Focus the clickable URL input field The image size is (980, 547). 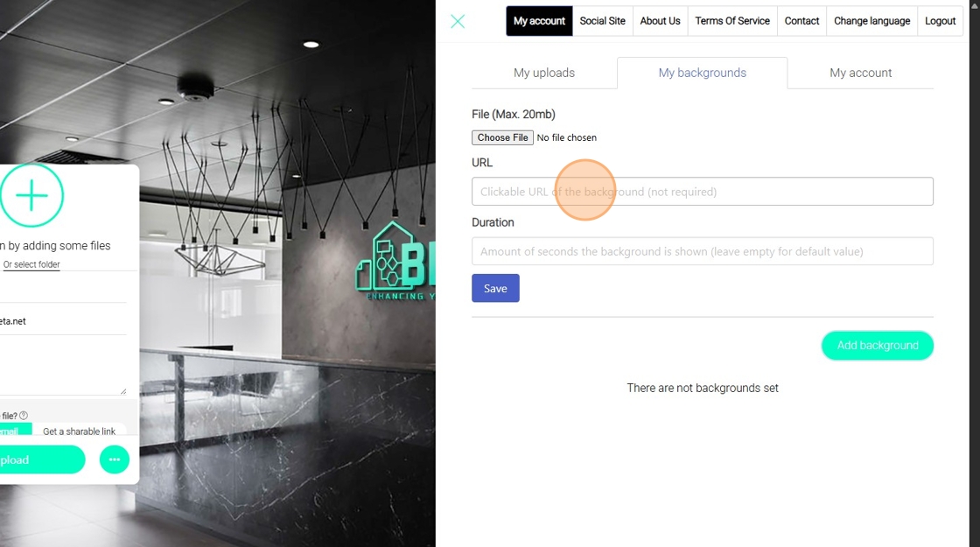[703, 192]
